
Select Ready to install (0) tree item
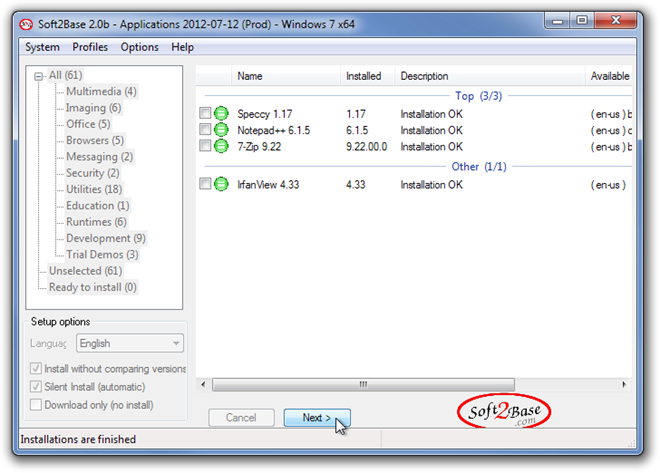[x=93, y=287]
